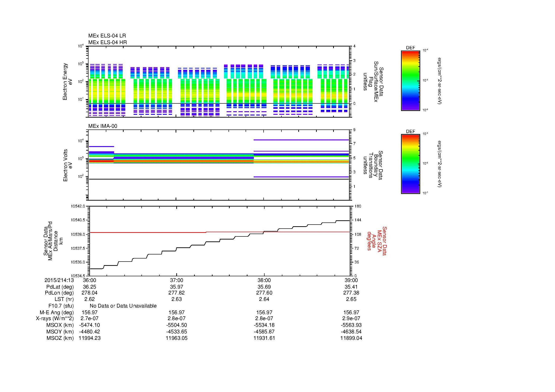Screen dimensions: 555x392
Task: Click the 'F10.7 (sfu)' row label
Action: coord(61,306)
